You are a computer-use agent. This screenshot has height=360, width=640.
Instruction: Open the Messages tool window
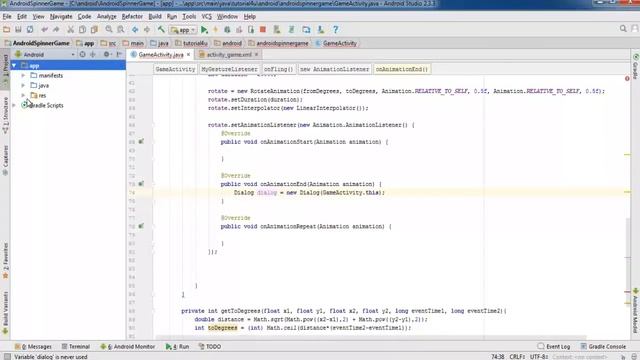pos(33,347)
